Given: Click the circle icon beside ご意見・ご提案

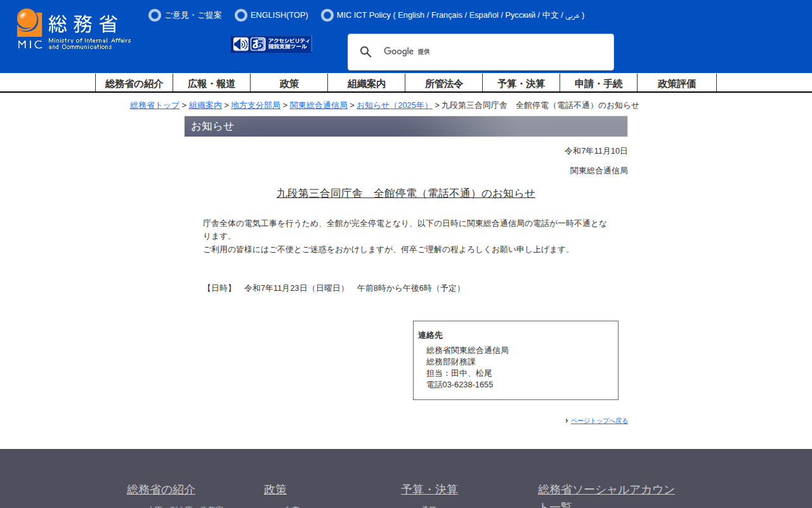Looking at the screenshot, I should (155, 15).
